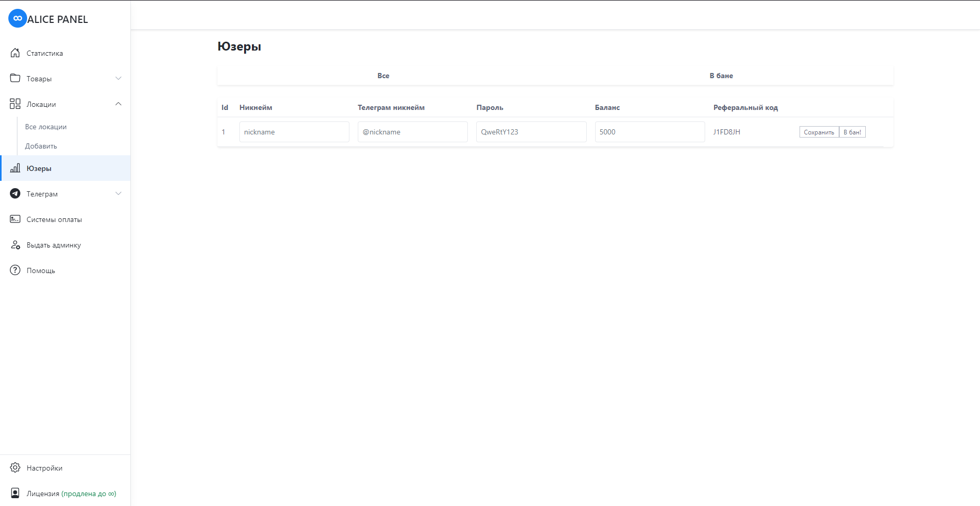Image resolution: width=980 pixels, height=506 pixels.
Task: Click the question mark icon beside Помощь
Action: pyautogui.click(x=15, y=270)
